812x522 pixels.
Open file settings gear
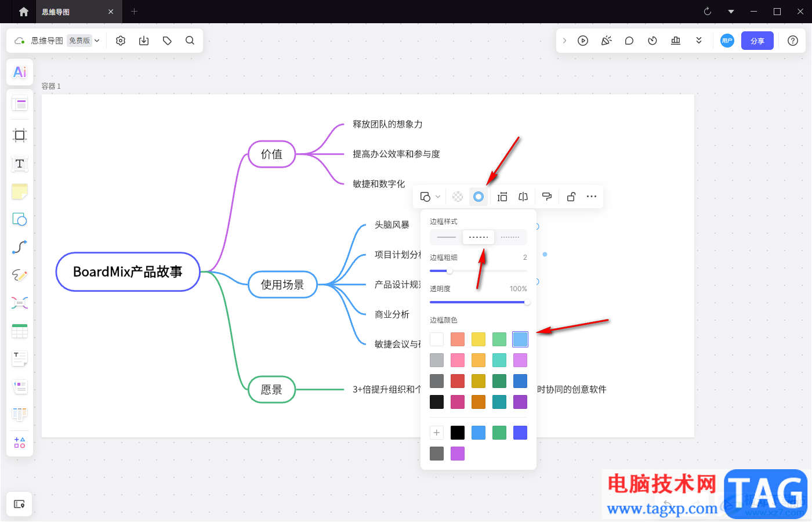[x=121, y=41]
